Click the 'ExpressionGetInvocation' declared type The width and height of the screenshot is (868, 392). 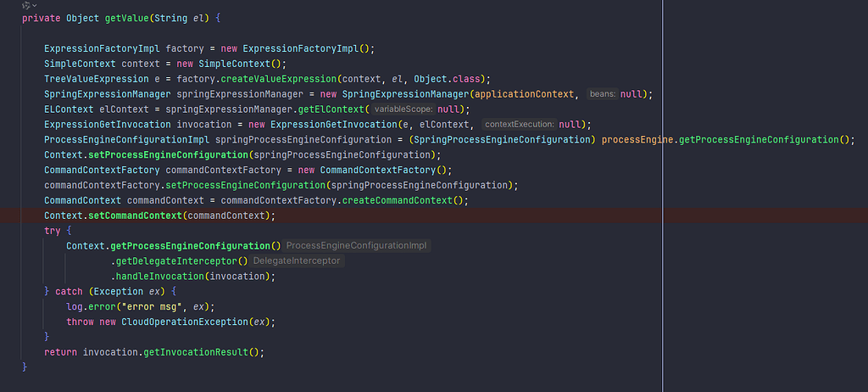click(108, 124)
